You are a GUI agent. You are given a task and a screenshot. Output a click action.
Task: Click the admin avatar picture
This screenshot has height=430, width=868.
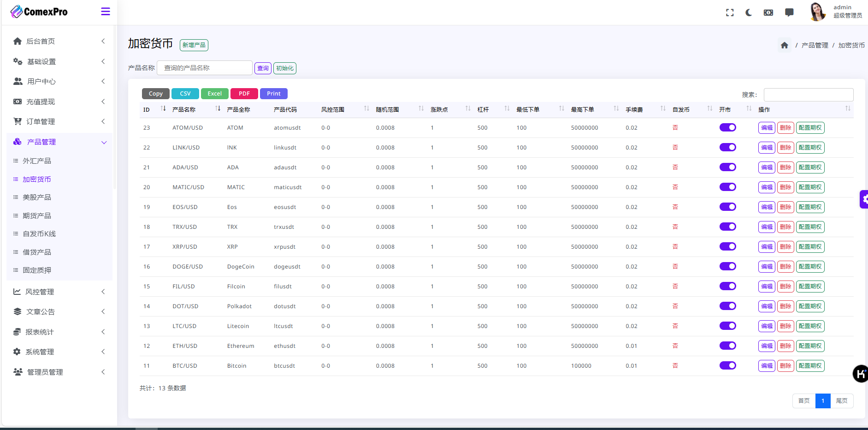pyautogui.click(x=817, y=12)
